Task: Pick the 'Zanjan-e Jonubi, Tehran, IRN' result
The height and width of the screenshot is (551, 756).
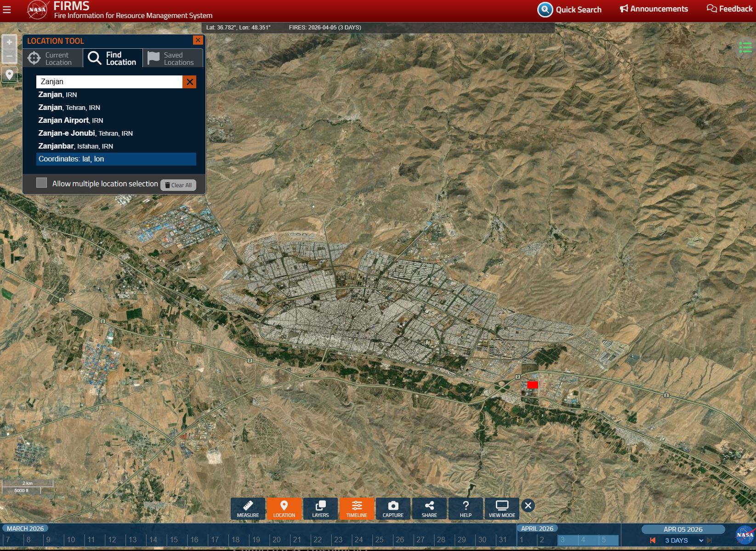Action: click(x=116, y=133)
